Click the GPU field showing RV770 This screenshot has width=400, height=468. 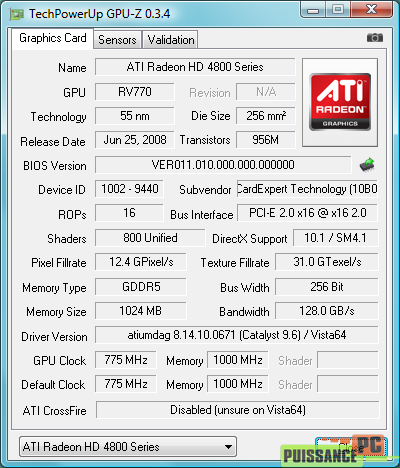pyautogui.click(x=135, y=92)
